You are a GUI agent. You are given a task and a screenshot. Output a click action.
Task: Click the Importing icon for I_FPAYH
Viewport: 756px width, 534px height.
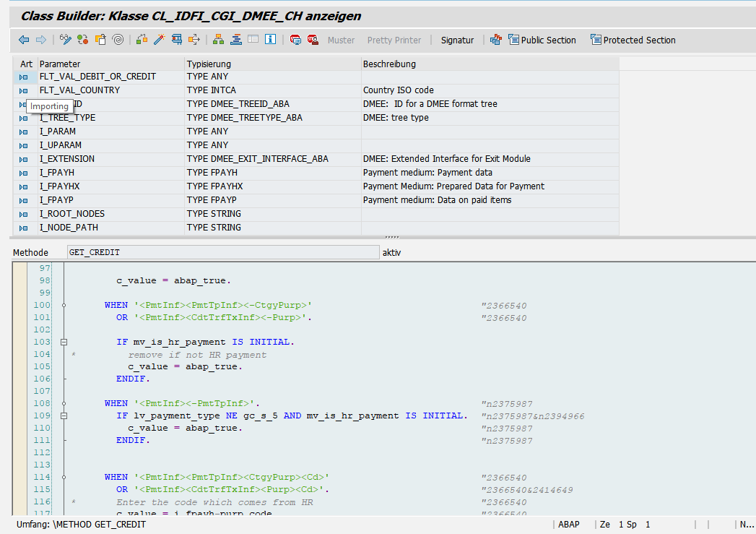pos(23,173)
